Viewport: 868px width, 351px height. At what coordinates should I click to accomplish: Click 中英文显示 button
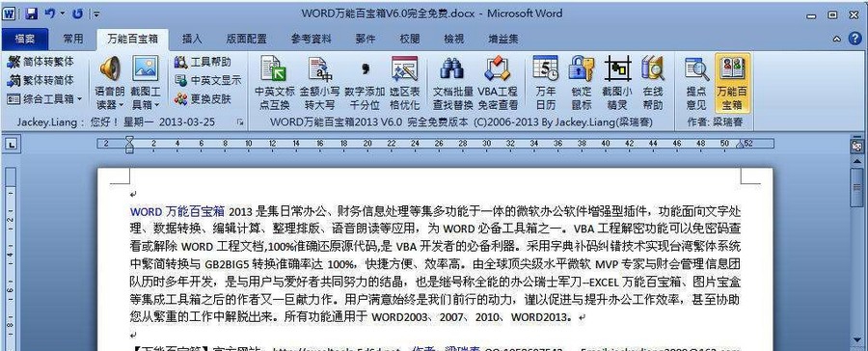coord(207,81)
